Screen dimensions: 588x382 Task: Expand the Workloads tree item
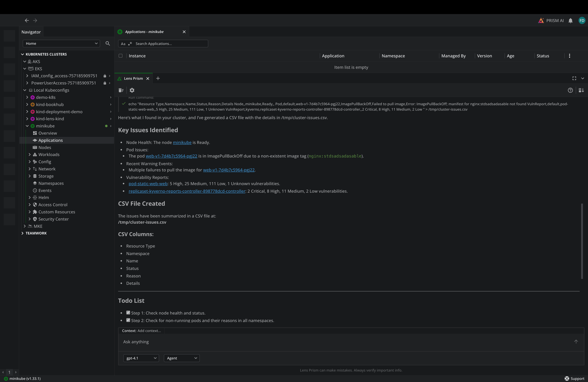(x=30, y=154)
